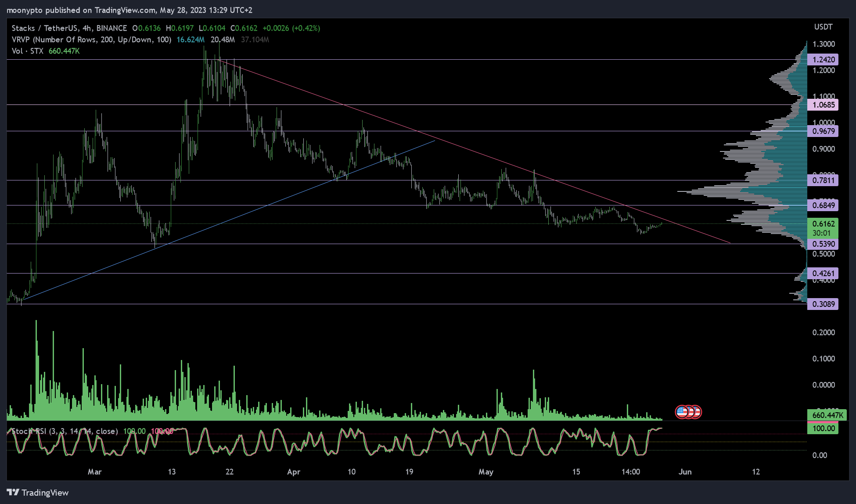Click the VRVP total volume 37.104M

tap(255, 40)
